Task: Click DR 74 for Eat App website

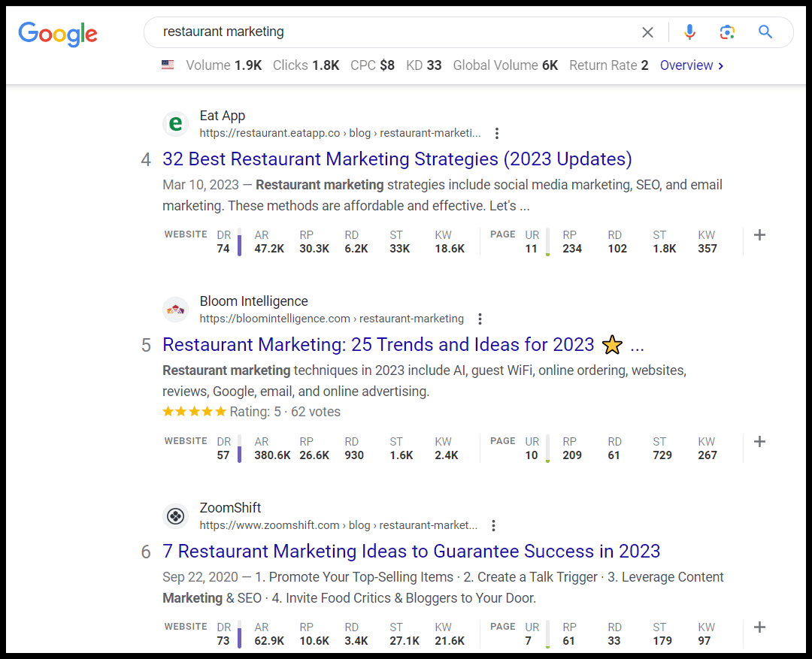Action: [224, 242]
